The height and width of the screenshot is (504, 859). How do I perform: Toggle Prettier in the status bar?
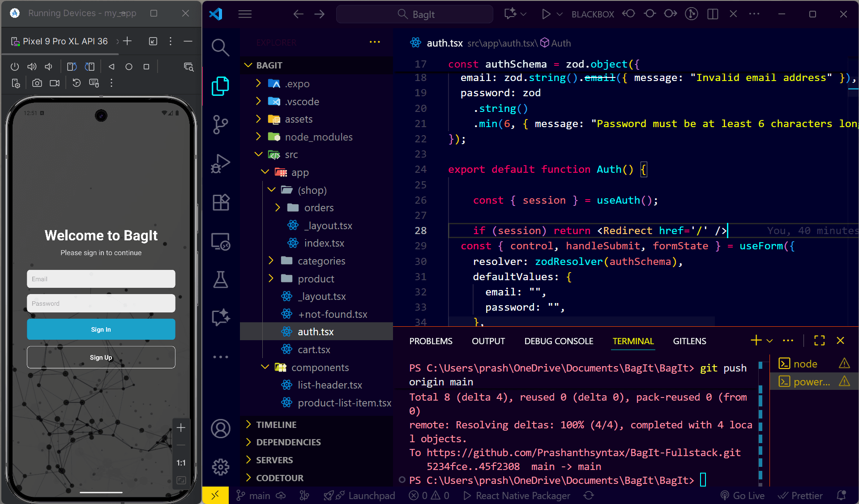click(800, 495)
